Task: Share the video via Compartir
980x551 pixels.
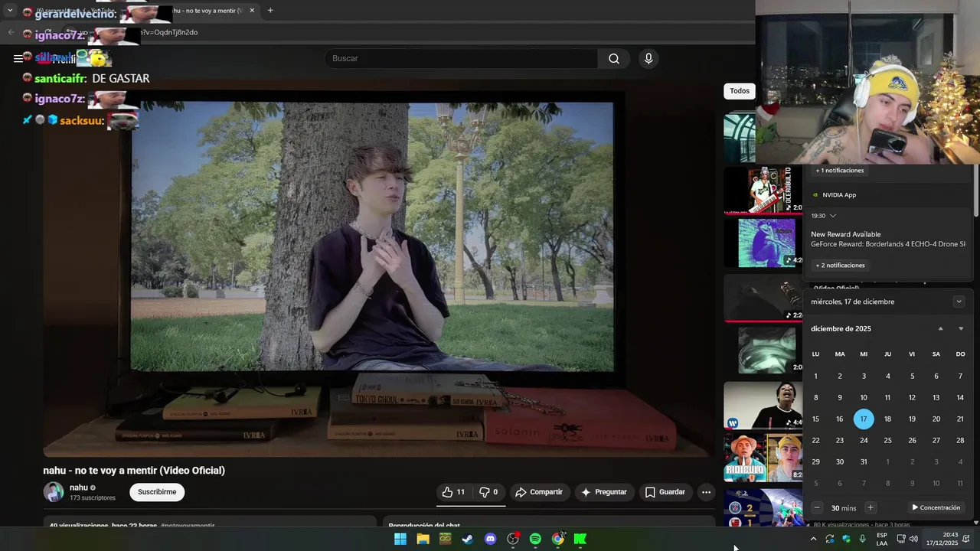Action: click(538, 492)
